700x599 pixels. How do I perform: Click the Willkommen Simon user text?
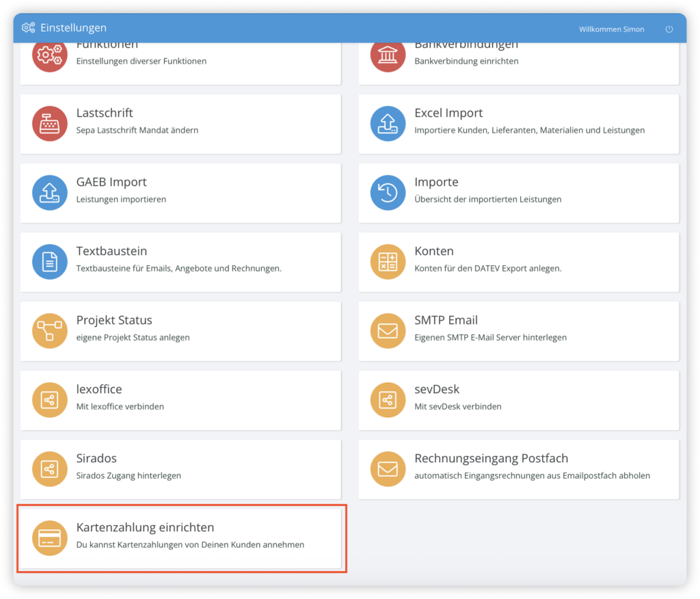pos(611,29)
